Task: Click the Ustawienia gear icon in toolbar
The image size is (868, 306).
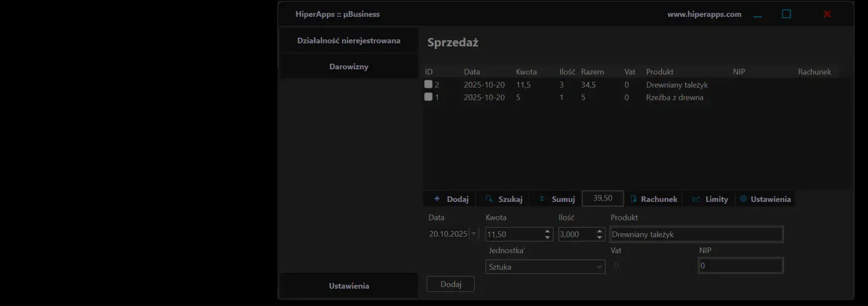Action: (743, 199)
